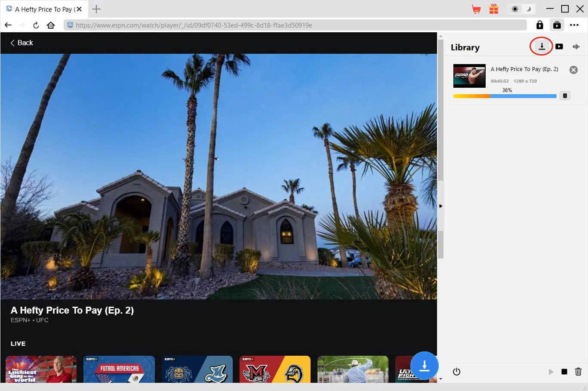Open the Futbol Americas live thumbnail
Screen dimensions: 588x391
click(119, 369)
